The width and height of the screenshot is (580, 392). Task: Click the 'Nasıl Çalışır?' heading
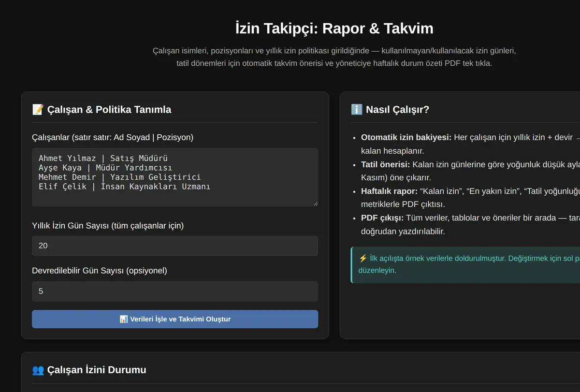coord(397,110)
